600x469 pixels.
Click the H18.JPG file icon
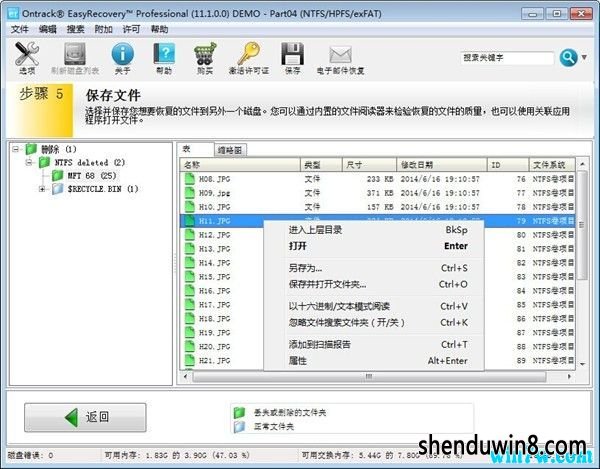coord(189,319)
